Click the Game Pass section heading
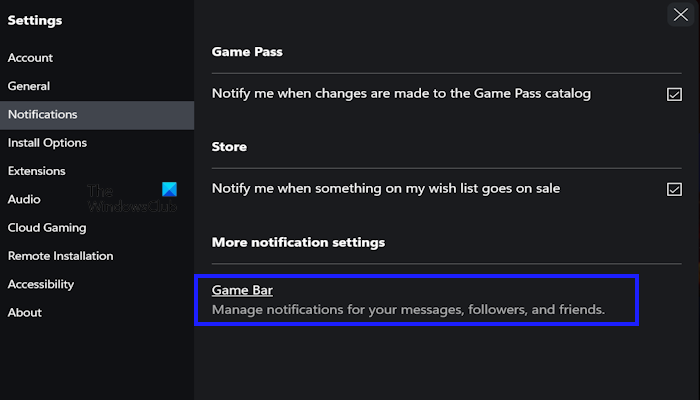Screen dimensions: 700x400 244,52
